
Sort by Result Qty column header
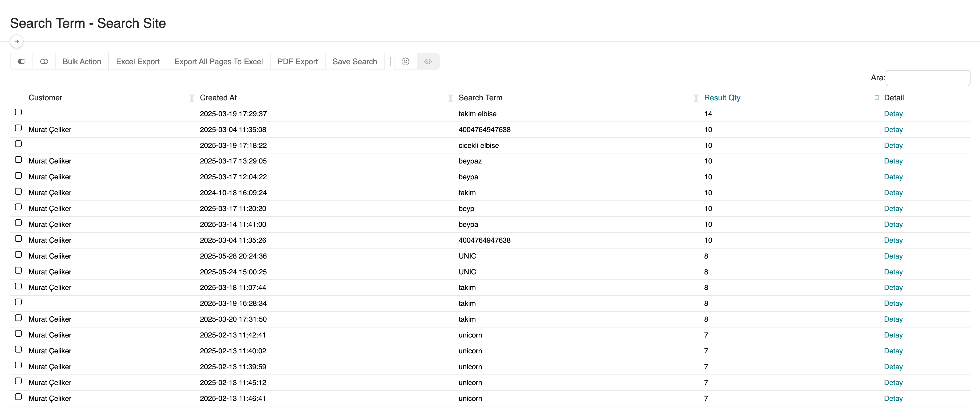click(722, 98)
